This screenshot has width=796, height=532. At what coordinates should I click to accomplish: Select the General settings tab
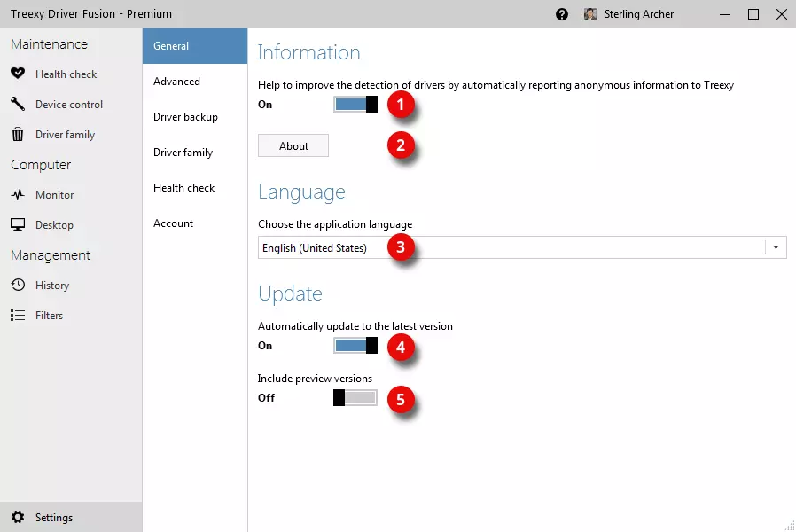[195, 46]
